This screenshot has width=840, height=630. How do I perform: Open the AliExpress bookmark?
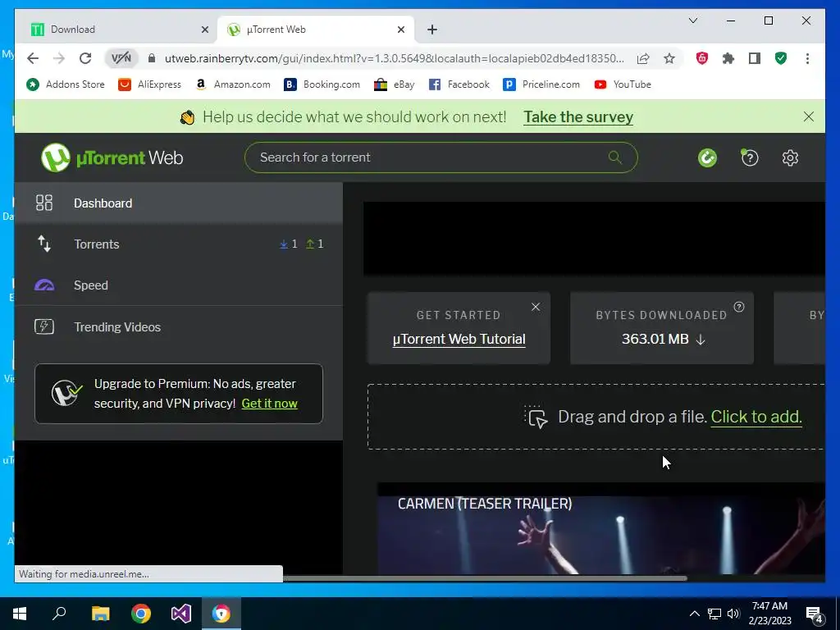150,84
